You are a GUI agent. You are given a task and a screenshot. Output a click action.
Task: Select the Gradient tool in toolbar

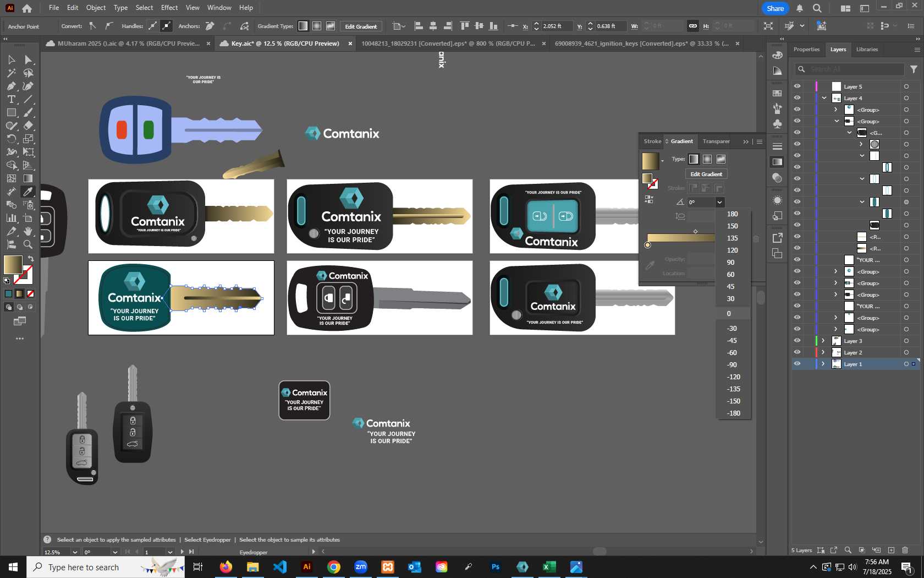pos(29,178)
